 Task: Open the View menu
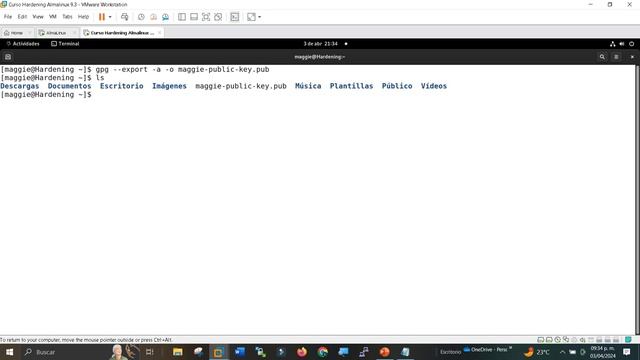(x=38, y=17)
